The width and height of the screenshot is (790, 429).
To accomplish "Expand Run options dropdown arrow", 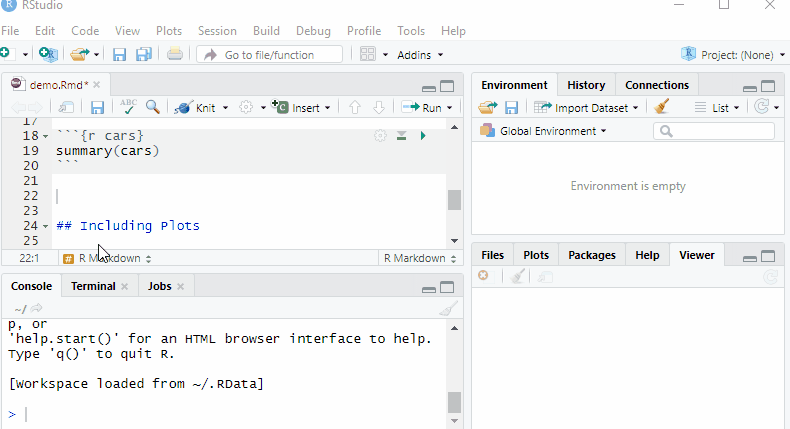I will click(x=449, y=108).
